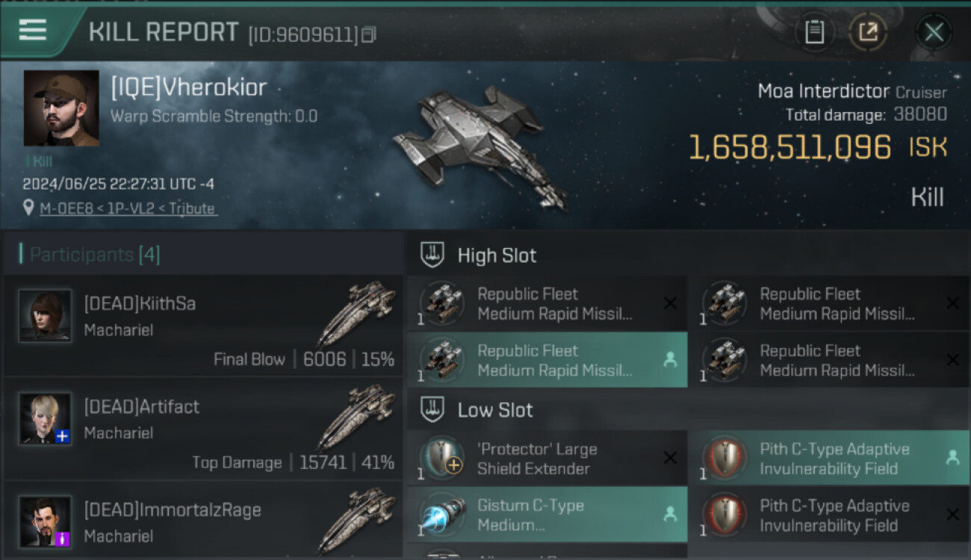Open Artifact's Top Damage participant row
The width and height of the screenshot is (971, 560).
[202, 429]
